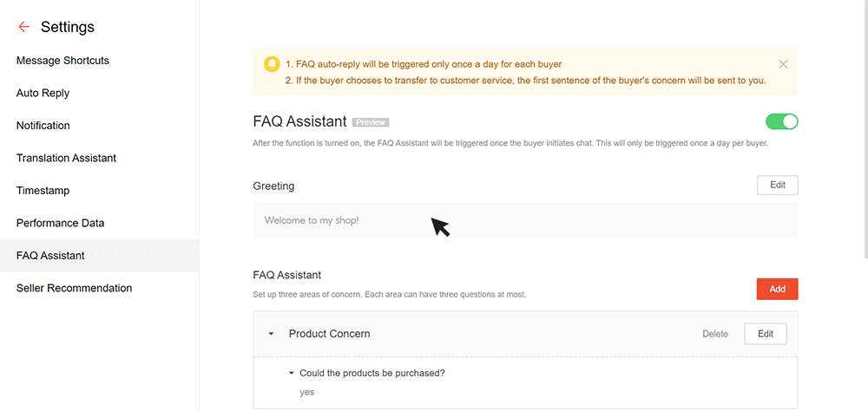Click the yellow bell notice icon

[x=273, y=64]
